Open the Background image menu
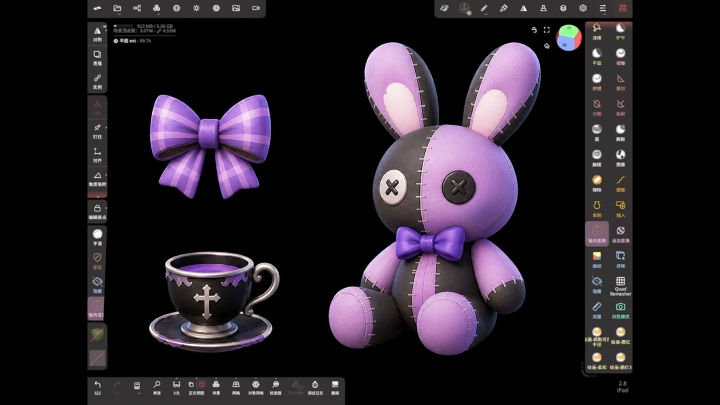Screen dimensions: 720x405 point(236,8)
